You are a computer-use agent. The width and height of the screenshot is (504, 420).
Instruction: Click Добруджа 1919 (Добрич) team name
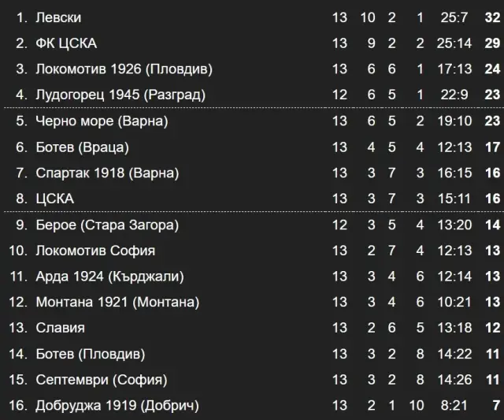117,406
